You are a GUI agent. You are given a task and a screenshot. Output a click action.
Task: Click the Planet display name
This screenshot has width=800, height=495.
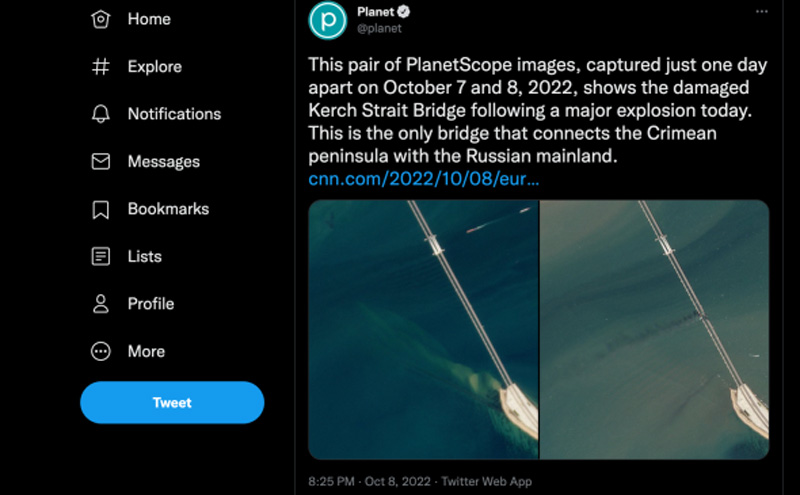tap(375, 12)
